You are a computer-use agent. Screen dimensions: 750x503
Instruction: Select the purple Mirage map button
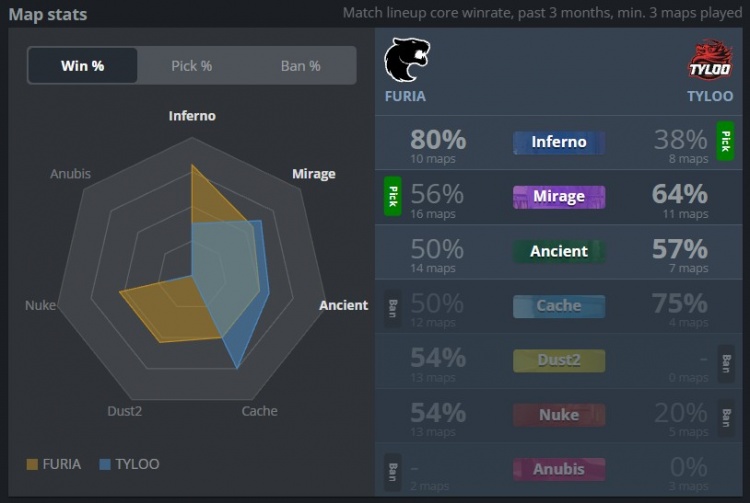click(559, 197)
